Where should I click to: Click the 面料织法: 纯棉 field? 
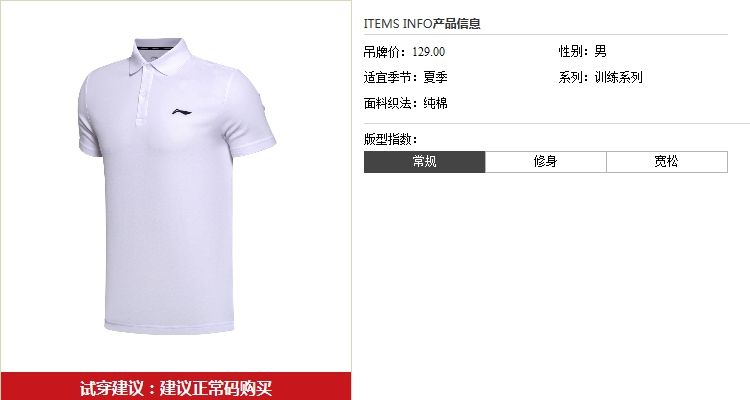[x=406, y=103]
